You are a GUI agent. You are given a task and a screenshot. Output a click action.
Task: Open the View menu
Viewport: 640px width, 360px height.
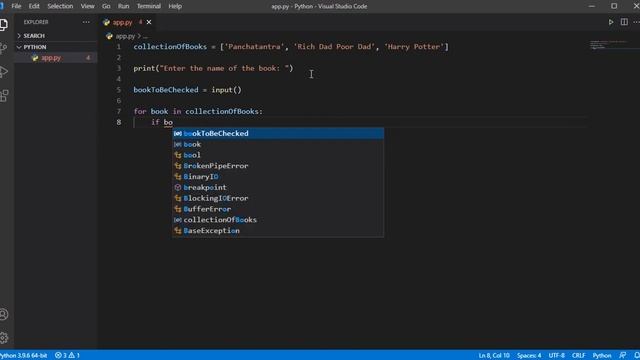(87, 6)
